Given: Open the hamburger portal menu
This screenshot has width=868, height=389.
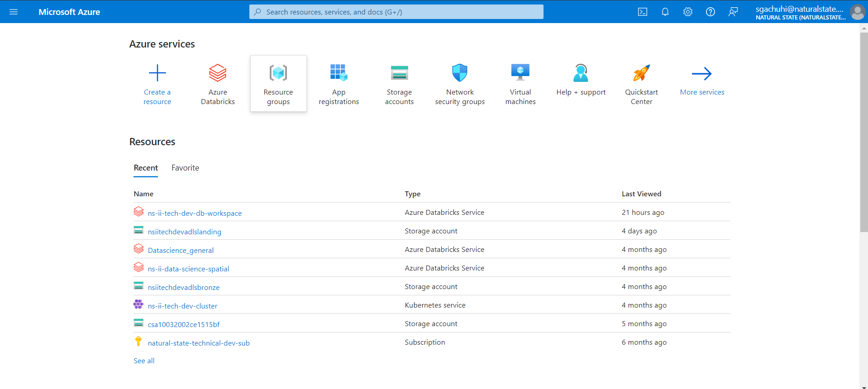Looking at the screenshot, I should (14, 12).
